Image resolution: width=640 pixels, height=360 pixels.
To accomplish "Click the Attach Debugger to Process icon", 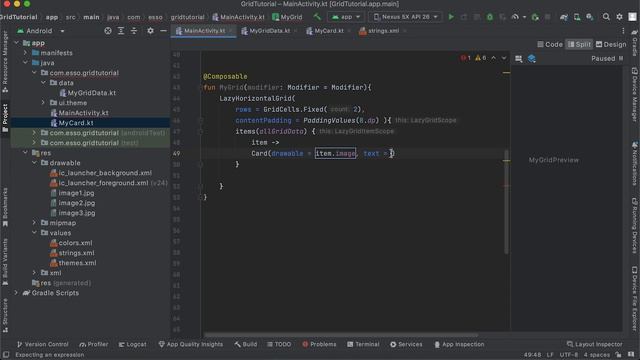I will (x=535, y=17).
